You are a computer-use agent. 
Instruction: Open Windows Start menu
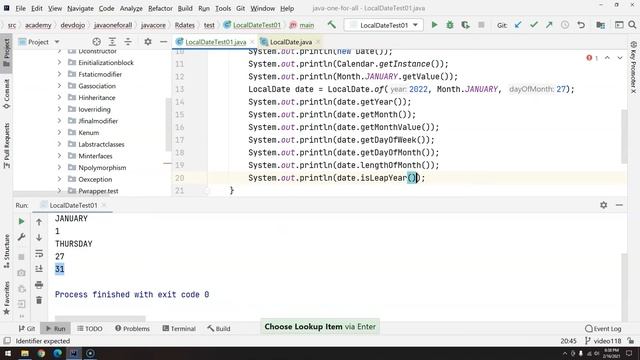point(8,353)
